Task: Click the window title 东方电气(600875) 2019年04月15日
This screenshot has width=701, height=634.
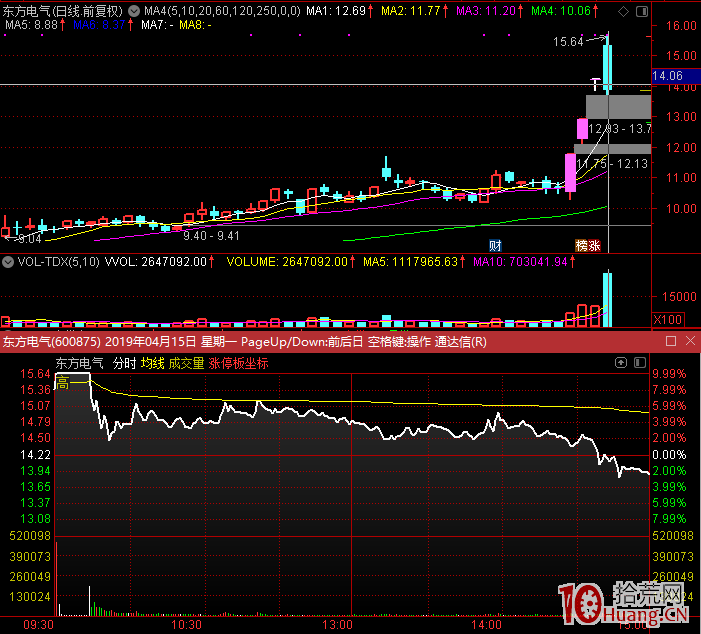Action: [100, 342]
